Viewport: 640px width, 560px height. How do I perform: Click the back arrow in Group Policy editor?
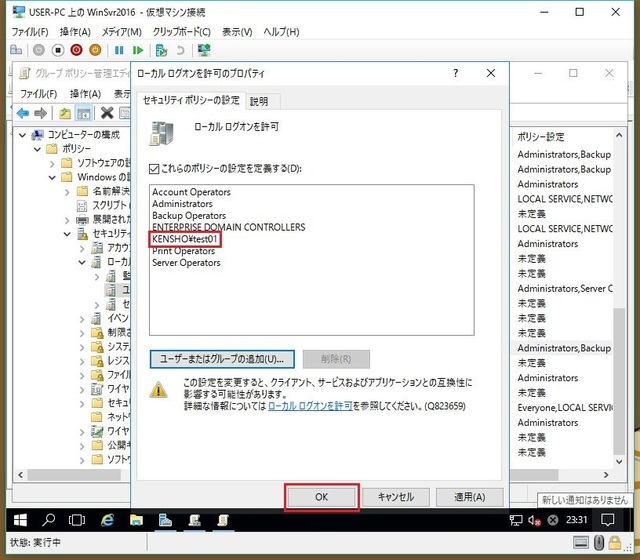(23, 113)
